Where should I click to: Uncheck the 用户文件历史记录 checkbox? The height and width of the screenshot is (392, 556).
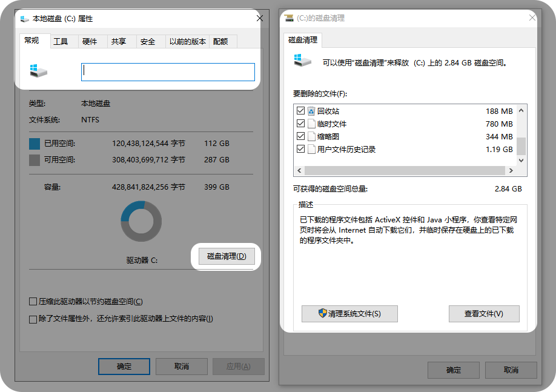point(300,149)
